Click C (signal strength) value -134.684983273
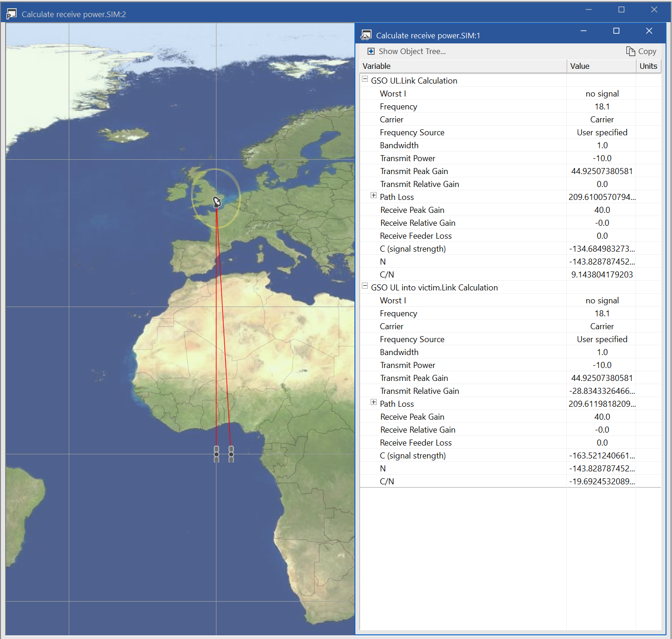The width and height of the screenshot is (672, 639). 602,248
